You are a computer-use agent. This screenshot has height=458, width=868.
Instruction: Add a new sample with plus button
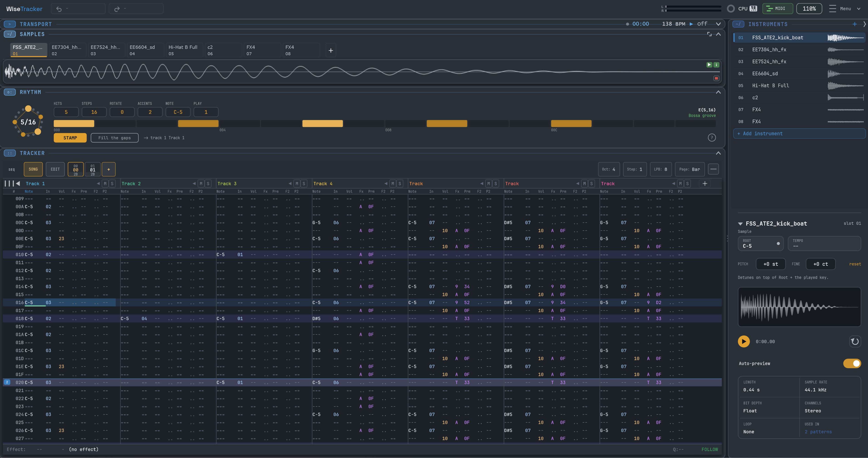(x=331, y=50)
